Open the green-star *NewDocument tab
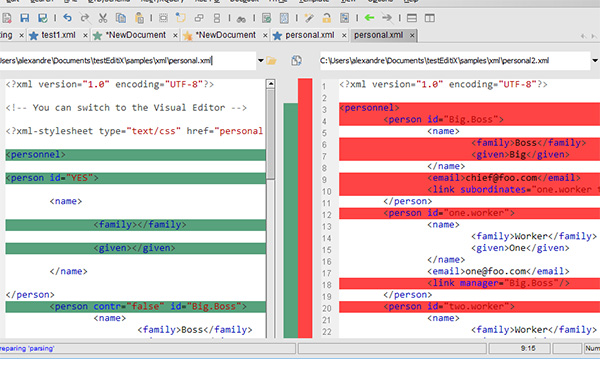Image resolution: width=600 pixels, height=365 pixels. coord(136,35)
